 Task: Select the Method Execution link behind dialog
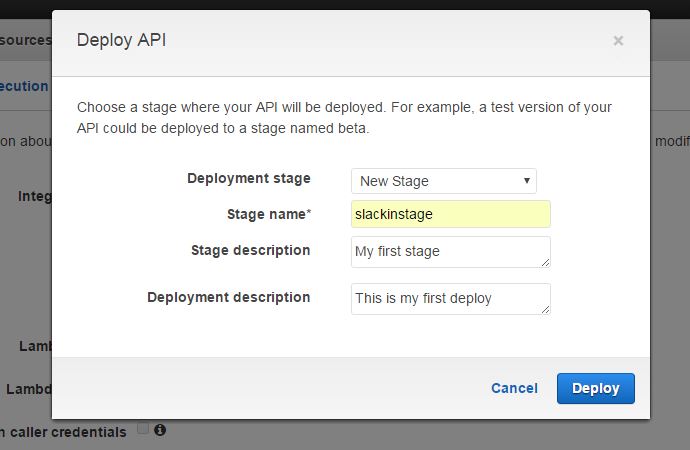click(x=24, y=86)
